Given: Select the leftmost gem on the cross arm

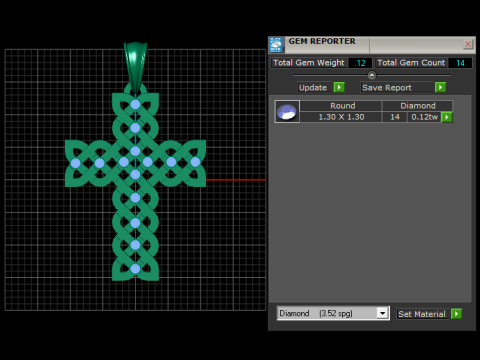Looking at the screenshot, I should click(76, 163).
